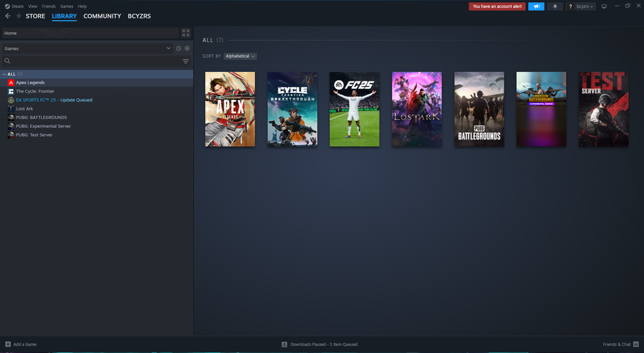
Task: Click Friends & Chat label
Action: pos(616,344)
